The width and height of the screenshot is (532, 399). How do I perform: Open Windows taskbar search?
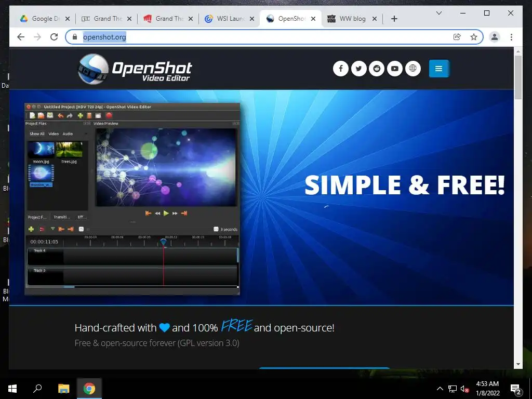[x=37, y=389]
